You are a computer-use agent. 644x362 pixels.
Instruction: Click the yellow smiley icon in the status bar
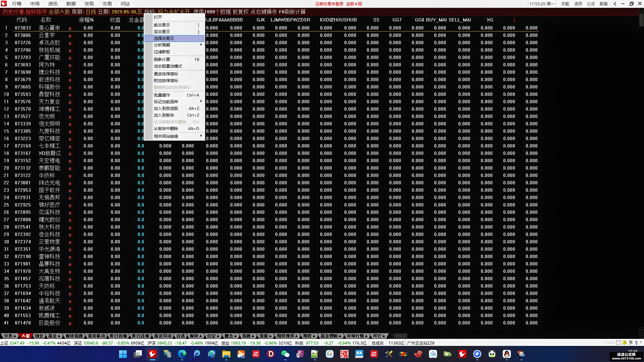(625, 343)
